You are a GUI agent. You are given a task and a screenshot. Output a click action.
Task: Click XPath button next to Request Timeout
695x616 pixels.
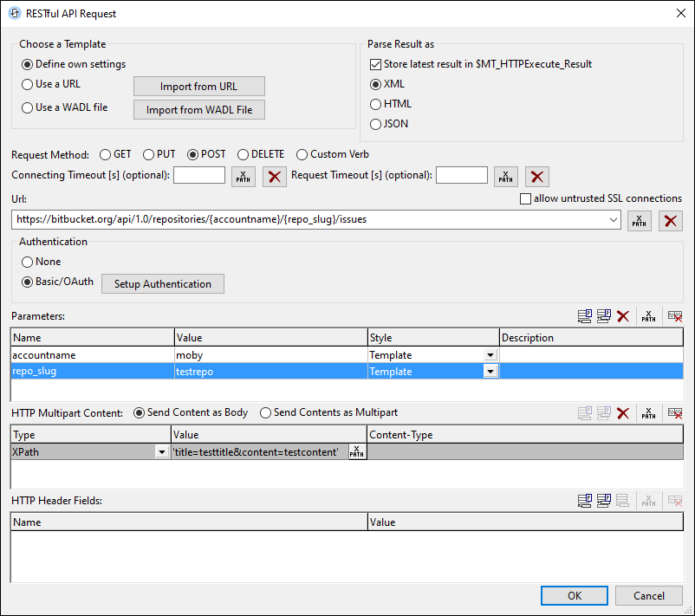pyautogui.click(x=506, y=177)
